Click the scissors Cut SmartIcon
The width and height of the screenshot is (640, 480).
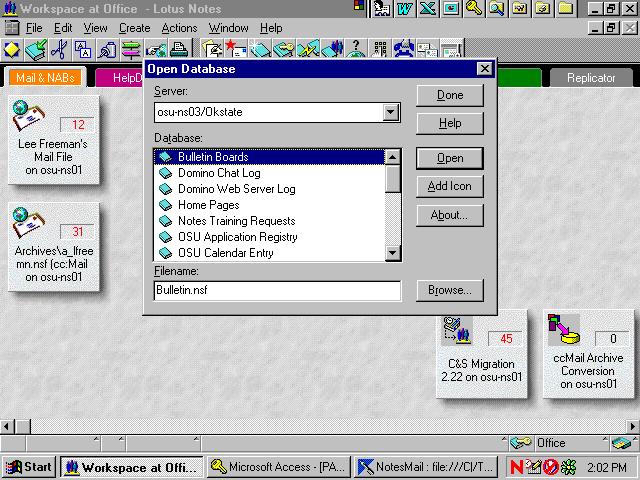(x=60, y=50)
